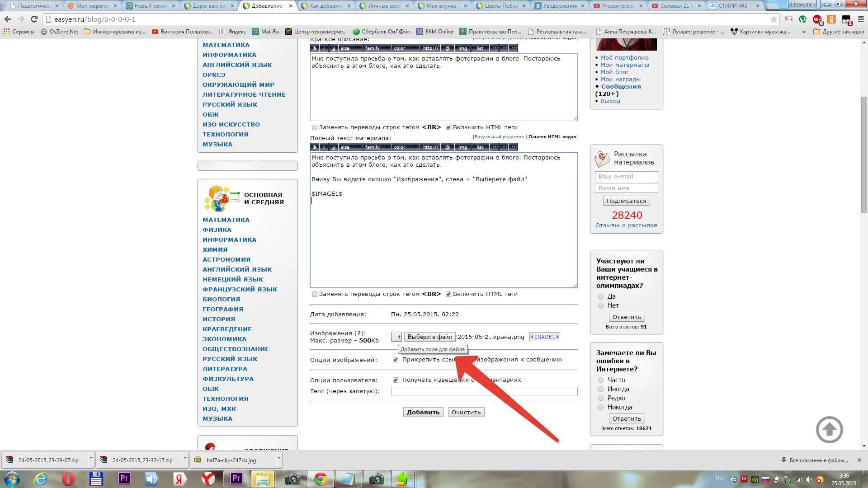
Task: Open Windows Start menu
Action: 12,479
